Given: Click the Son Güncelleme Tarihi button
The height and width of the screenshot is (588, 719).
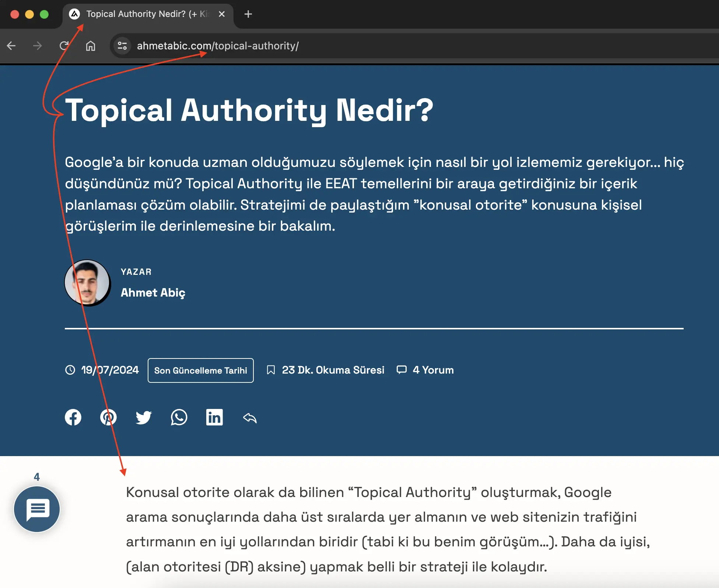Looking at the screenshot, I should (x=201, y=370).
